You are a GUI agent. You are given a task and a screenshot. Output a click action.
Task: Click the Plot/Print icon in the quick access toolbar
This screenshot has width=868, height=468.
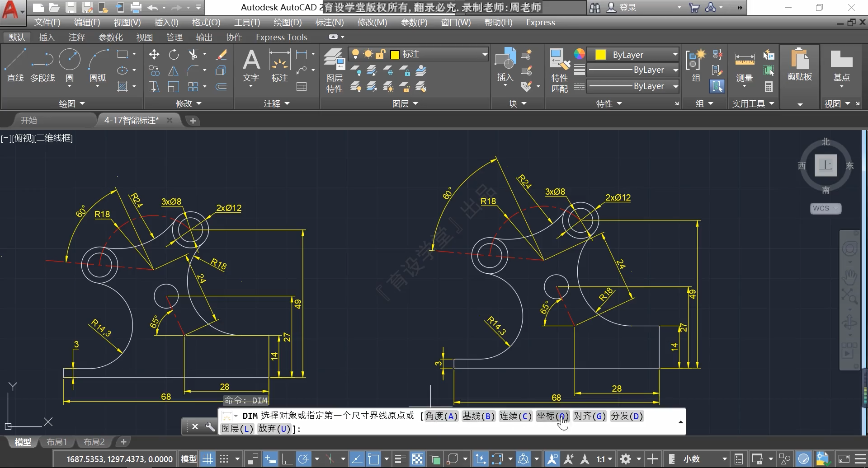pyautogui.click(x=136, y=7)
